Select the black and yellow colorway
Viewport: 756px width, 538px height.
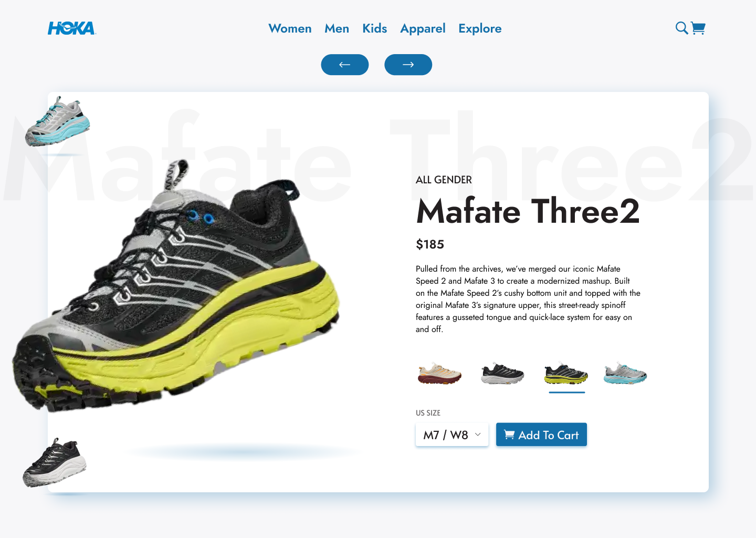tap(566, 374)
